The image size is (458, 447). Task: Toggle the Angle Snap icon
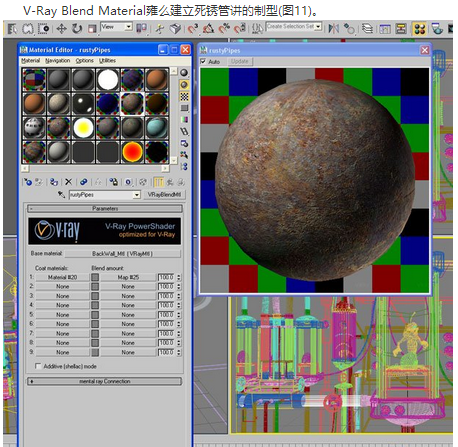tap(209, 29)
